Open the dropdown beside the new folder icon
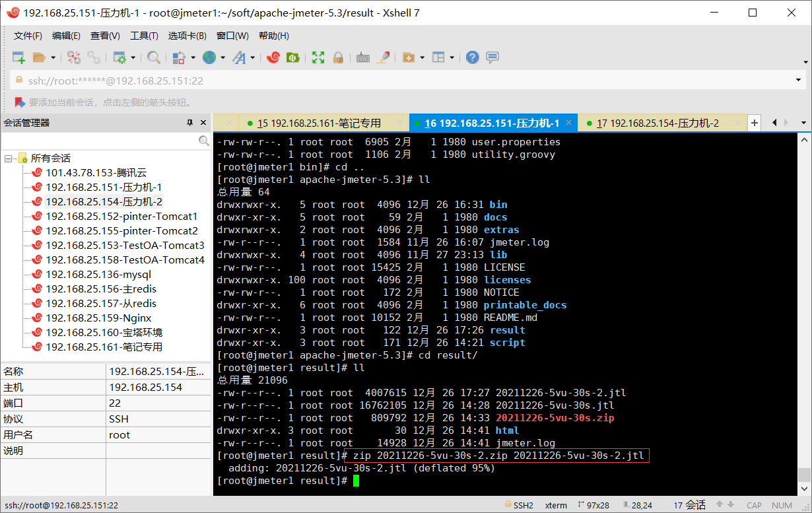The image size is (812, 513). click(x=421, y=58)
